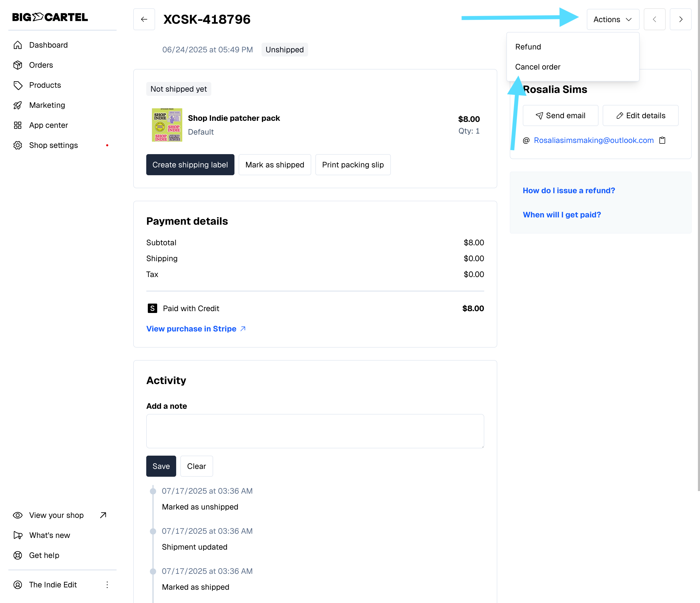Screen dimensions: 700x603
Task: Click inside the Add a note field
Action: 315,431
